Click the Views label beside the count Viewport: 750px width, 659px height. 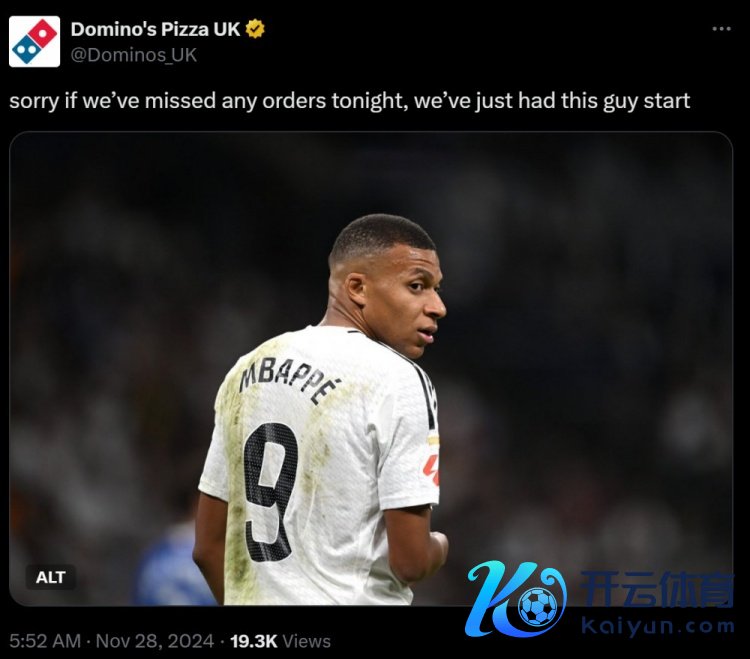(307, 641)
